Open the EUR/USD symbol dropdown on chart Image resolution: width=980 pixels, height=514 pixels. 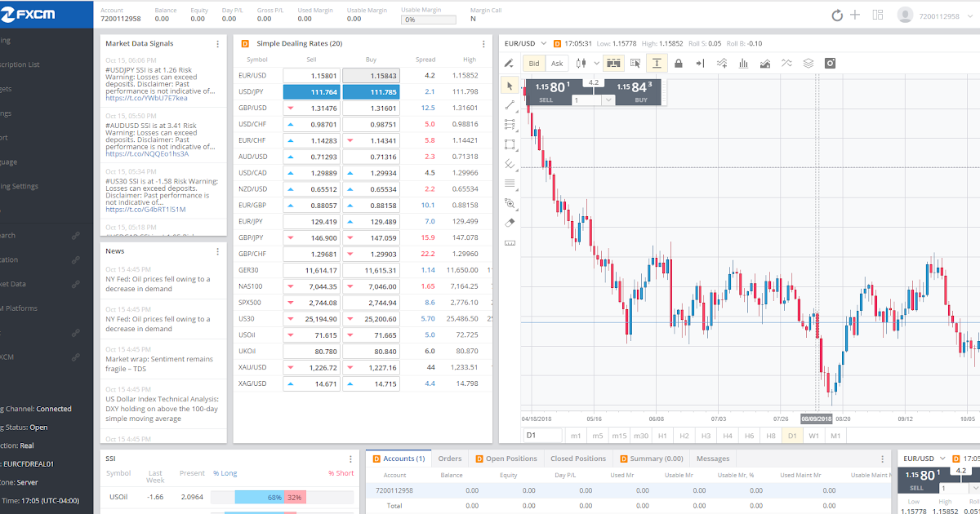[x=524, y=43]
